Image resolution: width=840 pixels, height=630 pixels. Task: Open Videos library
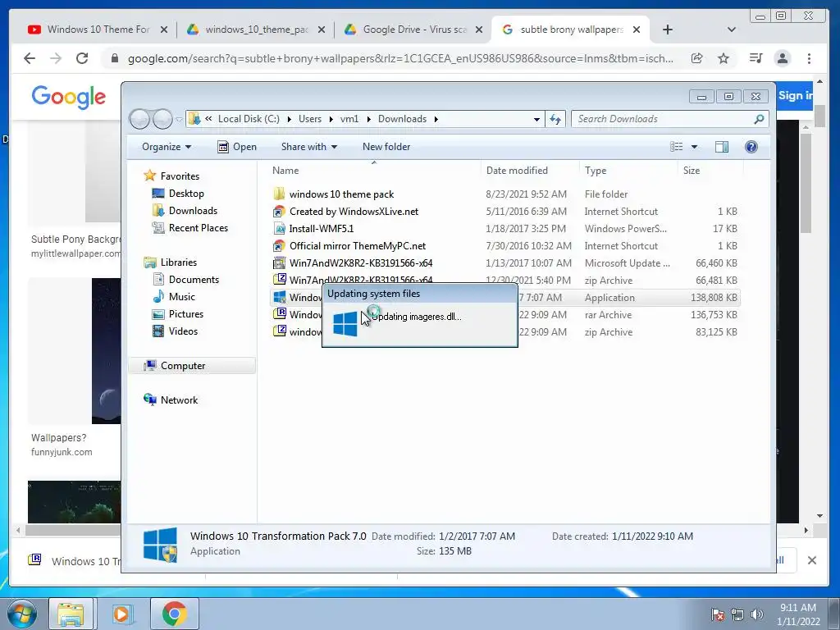point(176,331)
